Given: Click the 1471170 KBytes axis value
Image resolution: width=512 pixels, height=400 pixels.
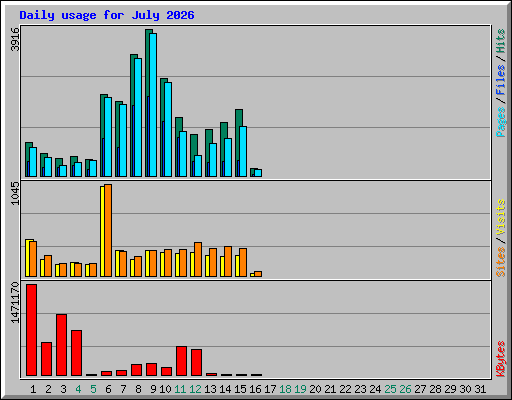Looking at the screenshot, I should click(x=15, y=303).
